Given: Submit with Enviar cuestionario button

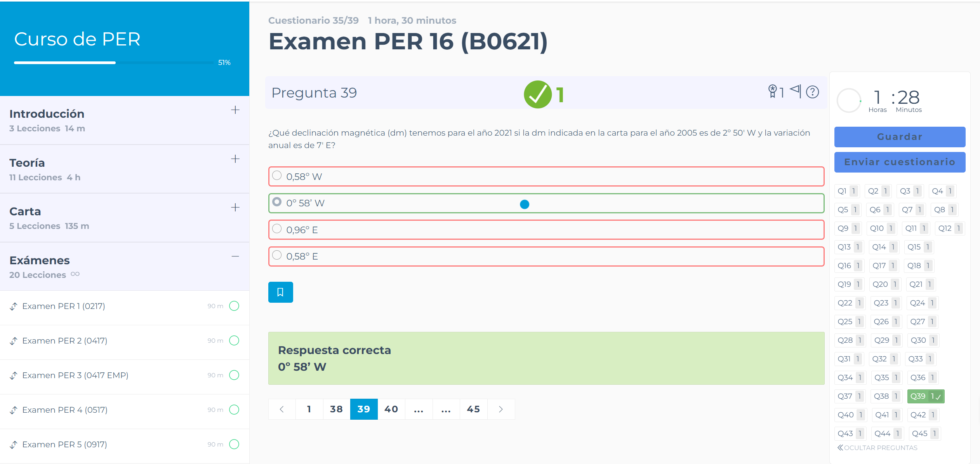Looking at the screenshot, I should point(899,162).
